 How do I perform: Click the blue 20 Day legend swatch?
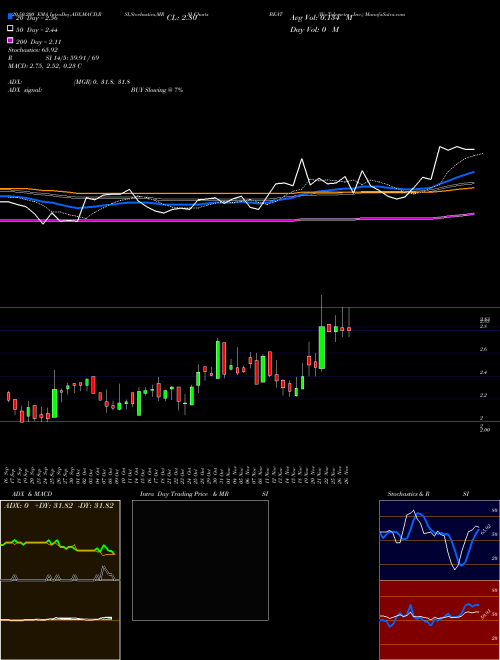(x=10, y=17)
